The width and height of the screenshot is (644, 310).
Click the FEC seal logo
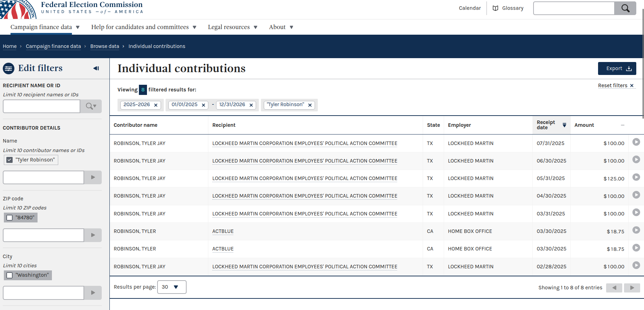click(18, 9)
